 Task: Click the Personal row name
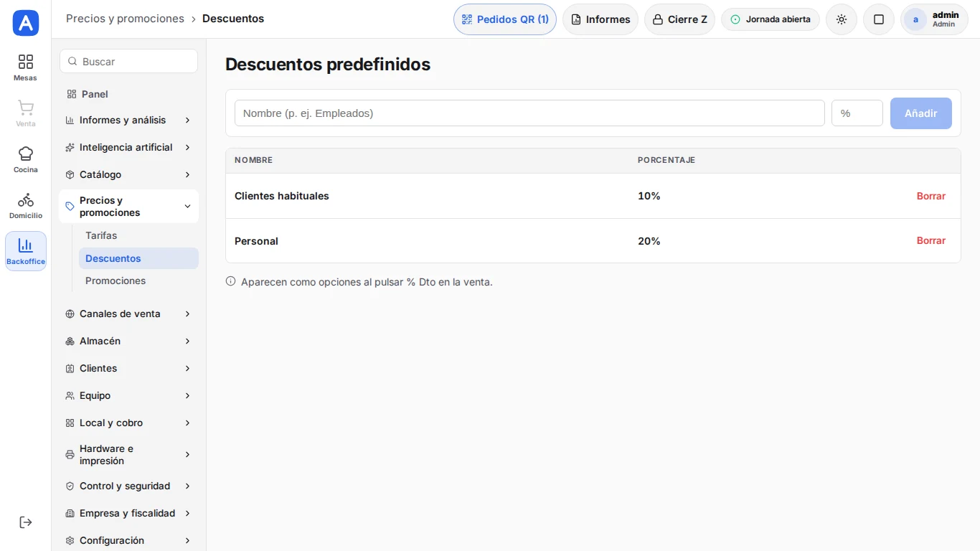click(x=256, y=241)
